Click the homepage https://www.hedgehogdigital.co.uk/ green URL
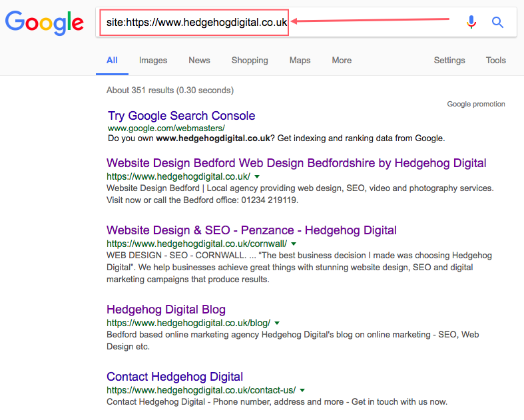Viewport: 524px width, 420px height. tap(178, 176)
